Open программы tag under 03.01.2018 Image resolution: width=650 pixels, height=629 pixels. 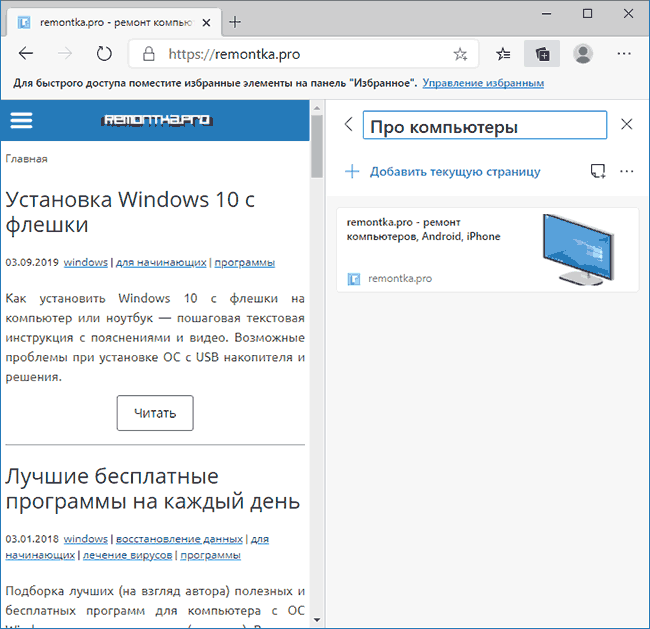[210, 555]
